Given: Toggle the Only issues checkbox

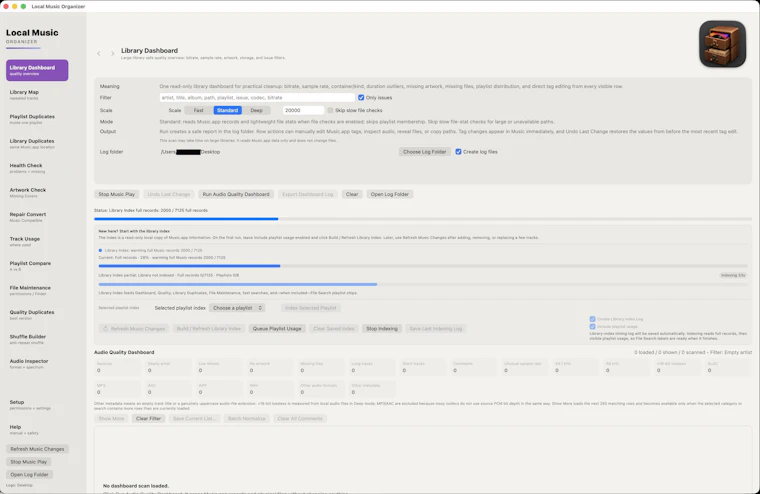Looking at the screenshot, I should (x=361, y=97).
